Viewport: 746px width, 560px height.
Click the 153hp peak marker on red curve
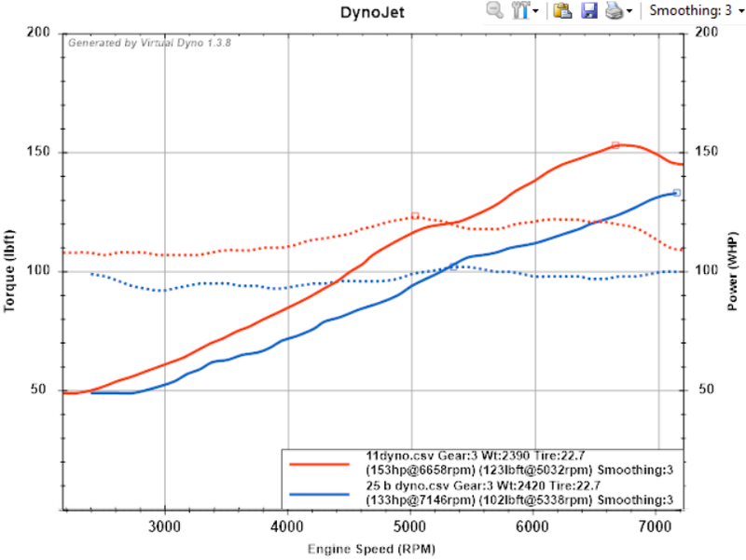coord(615,144)
